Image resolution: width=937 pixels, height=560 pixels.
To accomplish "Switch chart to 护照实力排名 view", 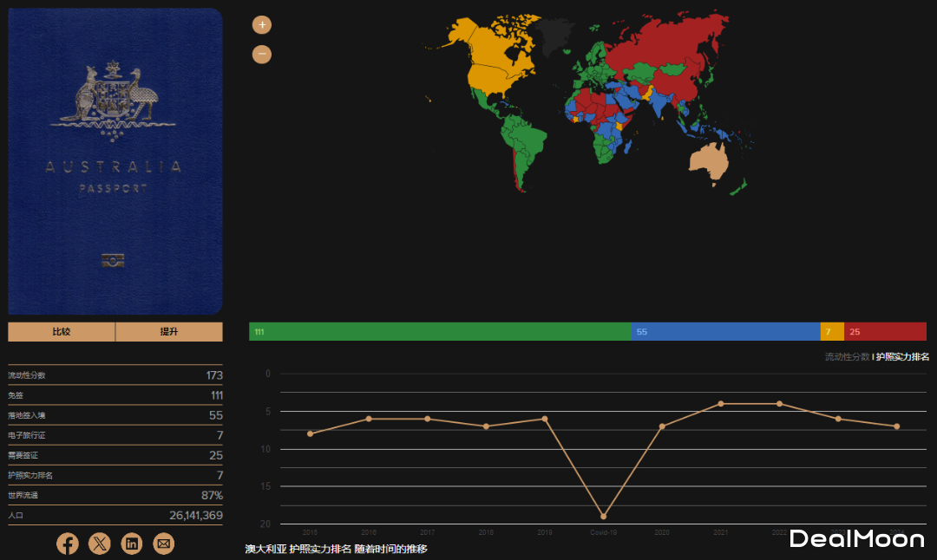I will (x=902, y=357).
